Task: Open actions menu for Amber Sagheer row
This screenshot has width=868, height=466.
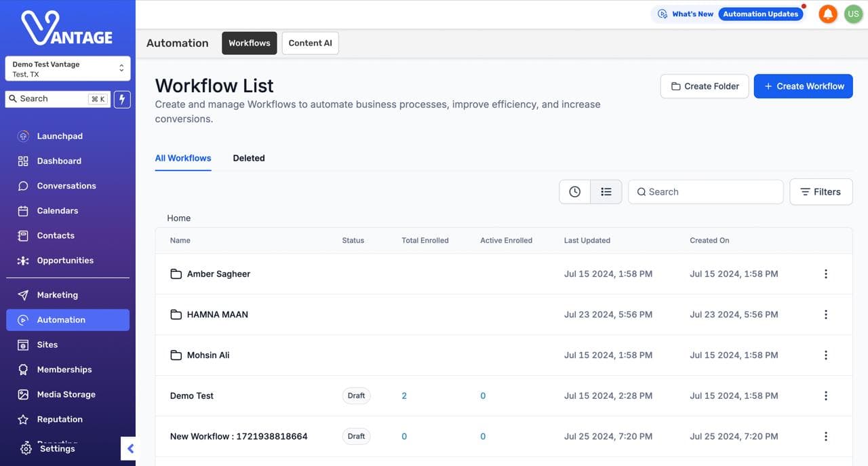Action: (825, 274)
